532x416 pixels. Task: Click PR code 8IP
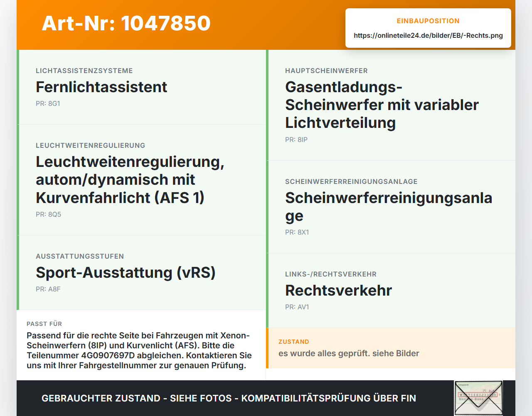coord(296,140)
